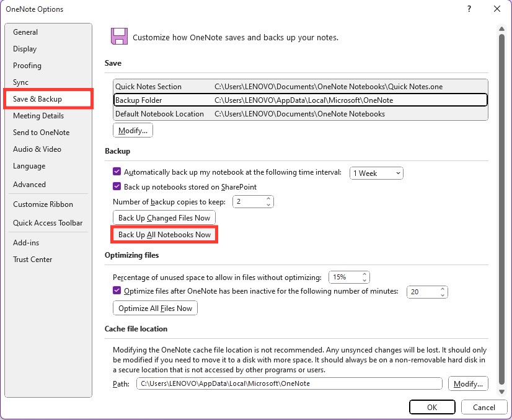This screenshot has height=420, width=512.
Task: Switch to the Proofing category
Action: 48,66
